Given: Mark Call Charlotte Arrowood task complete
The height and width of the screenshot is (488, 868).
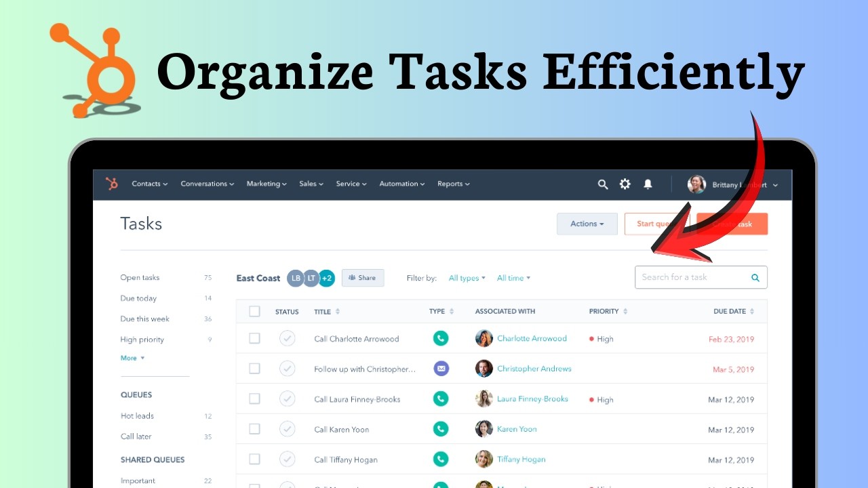Looking at the screenshot, I should pyautogui.click(x=288, y=338).
